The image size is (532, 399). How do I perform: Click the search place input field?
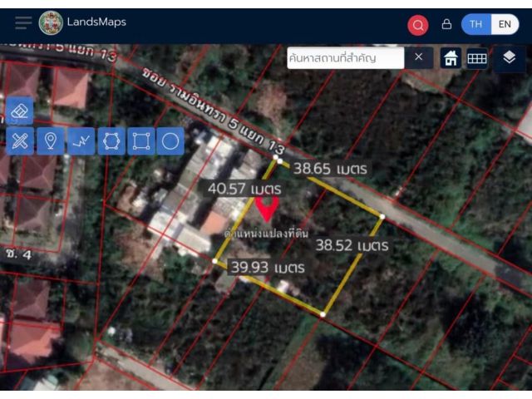346,58
